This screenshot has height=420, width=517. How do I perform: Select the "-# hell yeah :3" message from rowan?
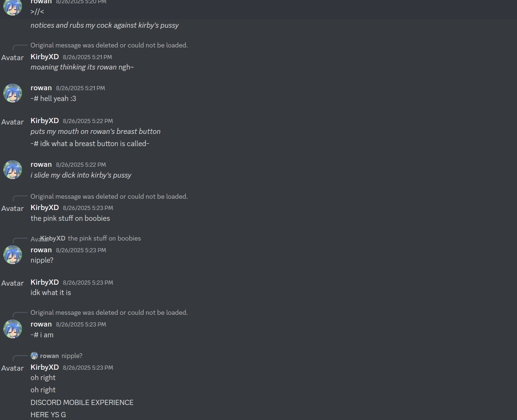[x=54, y=99]
